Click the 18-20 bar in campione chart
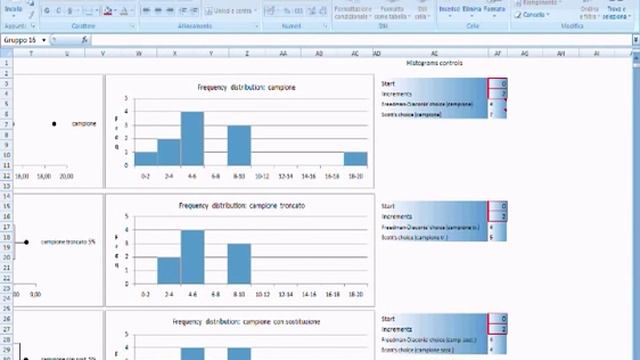 356,159
